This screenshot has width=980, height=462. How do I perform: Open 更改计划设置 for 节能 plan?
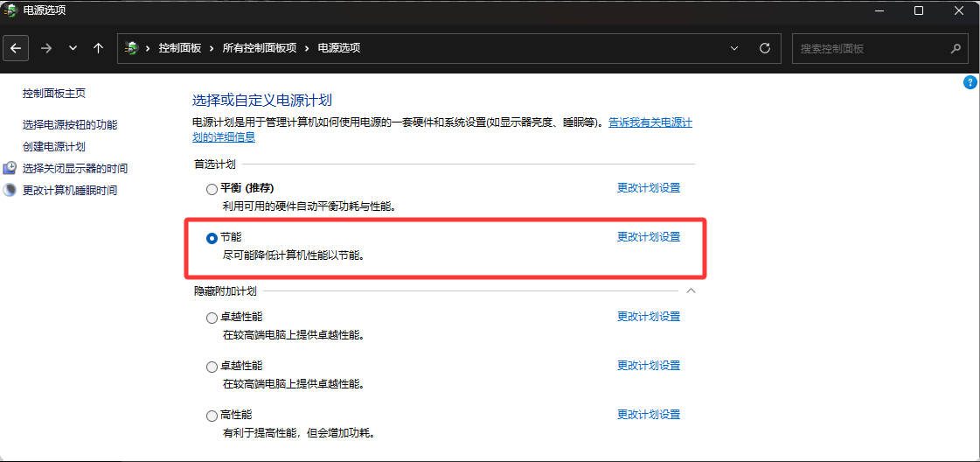tap(648, 237)
